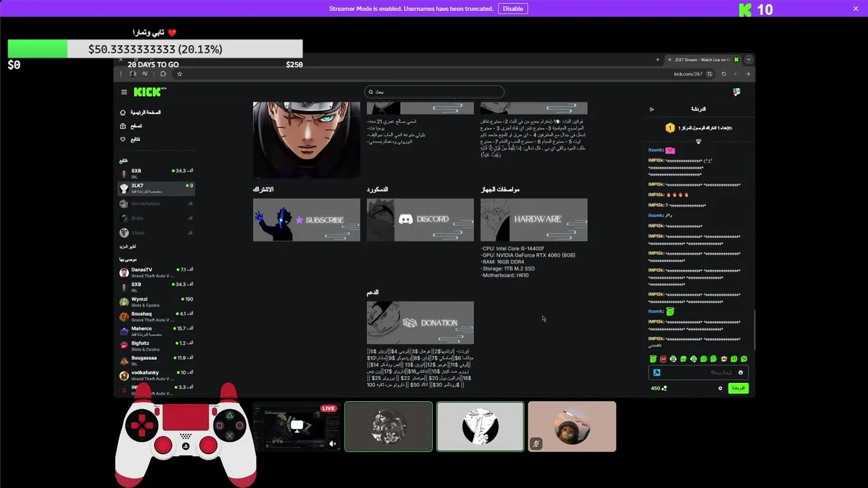Click the browser forward arrow
Screen dimensions: 868x488
click(x=748, y=74)
